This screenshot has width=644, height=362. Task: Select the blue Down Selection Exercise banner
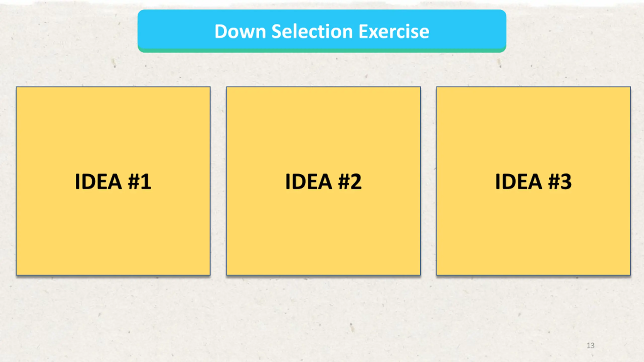[x=322, y=31]
